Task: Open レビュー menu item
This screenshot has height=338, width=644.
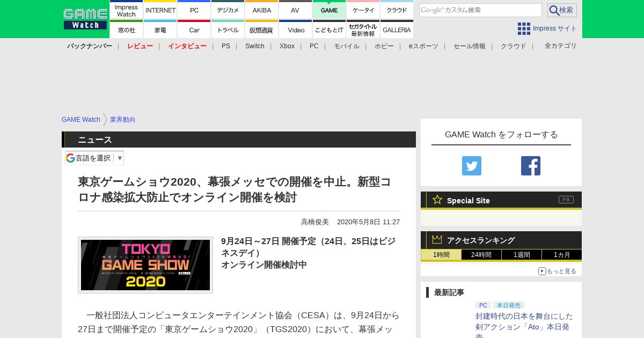Action: [140, 46]
